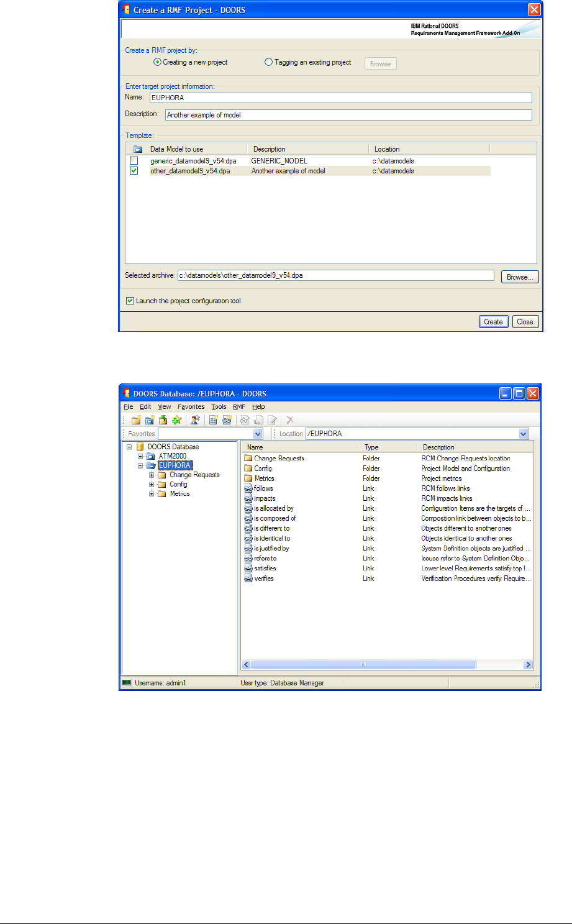Click Browse next to Selected archive
Image resolution: width=572 pixels, height=924 pixels.
(x=520, y=277)
